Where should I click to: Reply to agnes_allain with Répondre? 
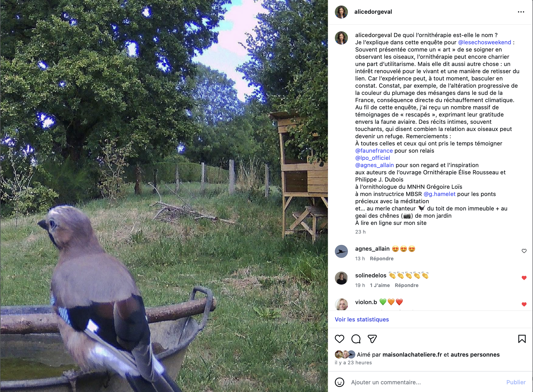pos(382,258)
